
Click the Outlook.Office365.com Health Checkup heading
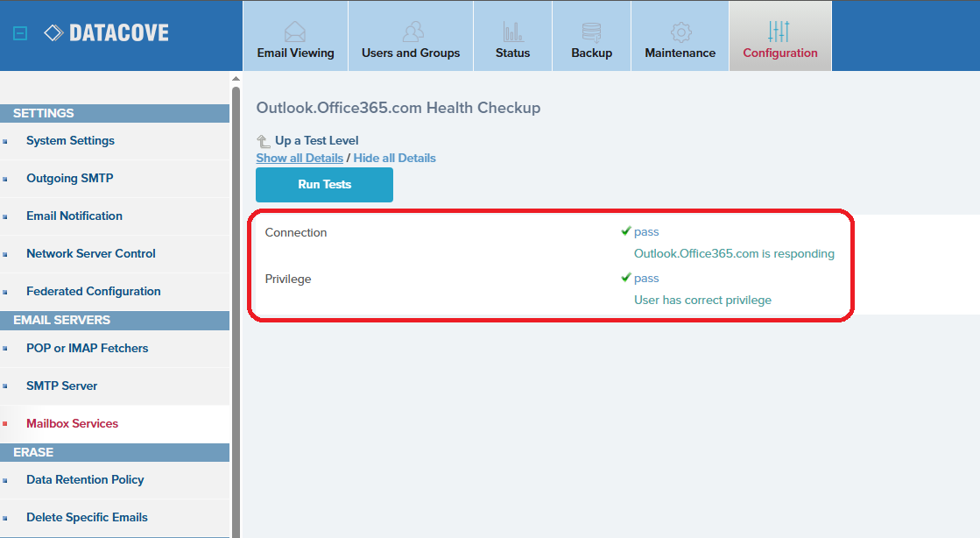pos(398,108)
